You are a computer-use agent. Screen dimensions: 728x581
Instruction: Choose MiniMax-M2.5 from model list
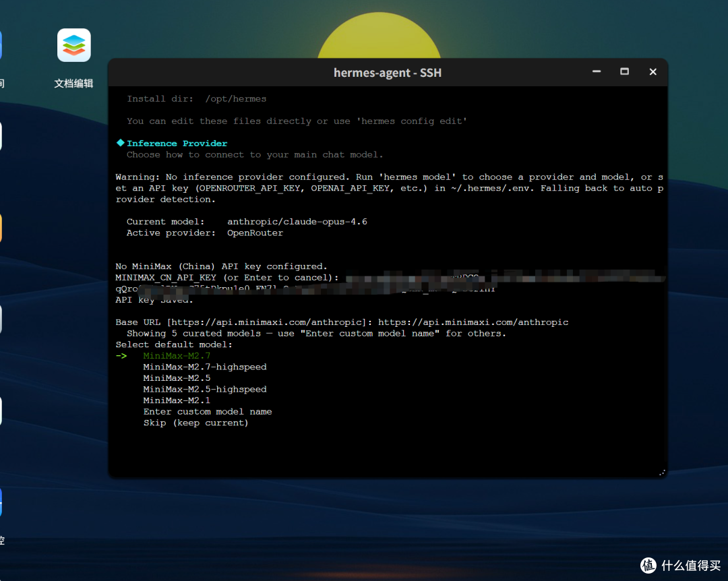pos(177,378)
